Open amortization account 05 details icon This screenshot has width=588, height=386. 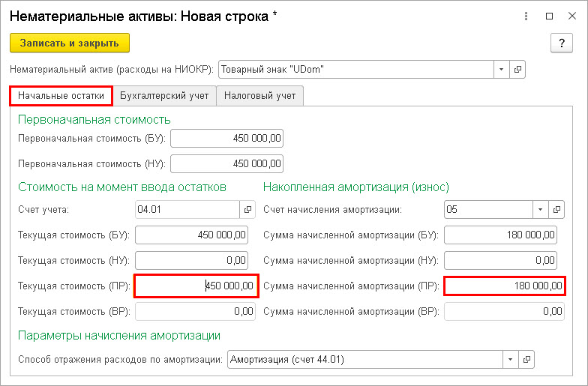coord(556,210)
